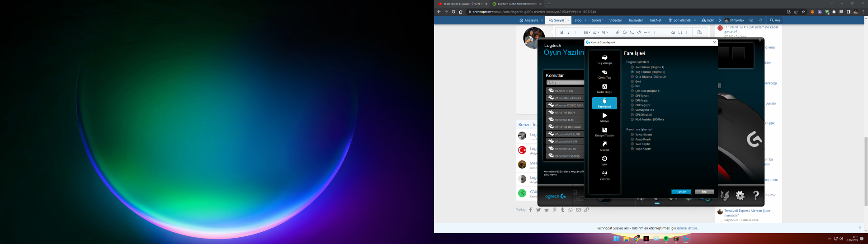Select the Kısayol Tuşları command type
This screenshot has height=244, width=868.
click(604, 132)
